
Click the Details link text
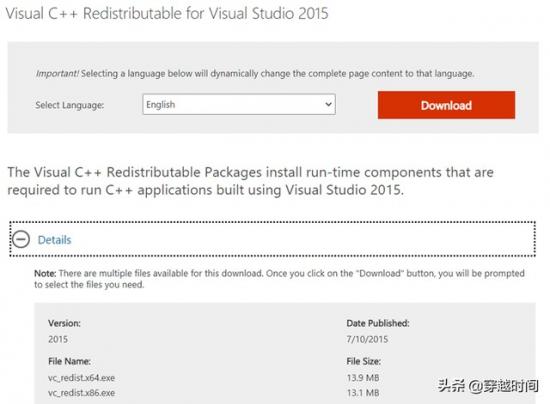(x=54, y=240)
